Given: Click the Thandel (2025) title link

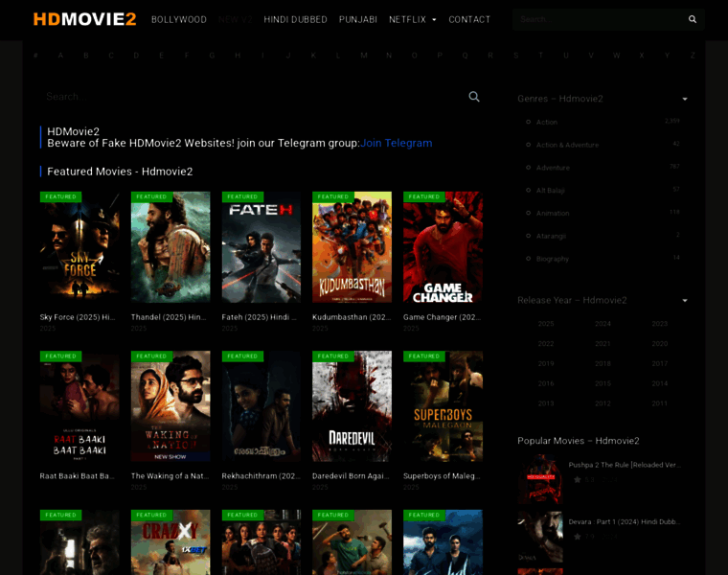Looking at the screenshot, I should [x=169, y=317].
